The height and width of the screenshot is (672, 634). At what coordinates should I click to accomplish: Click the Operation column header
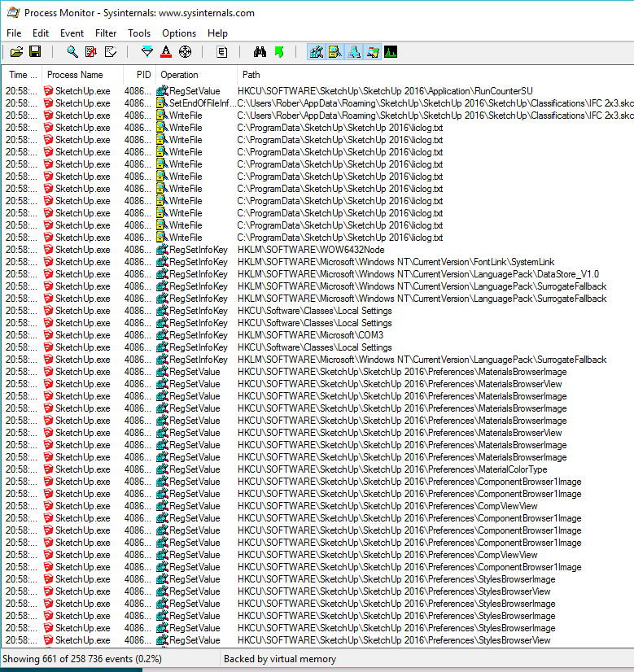pos(179,75)
